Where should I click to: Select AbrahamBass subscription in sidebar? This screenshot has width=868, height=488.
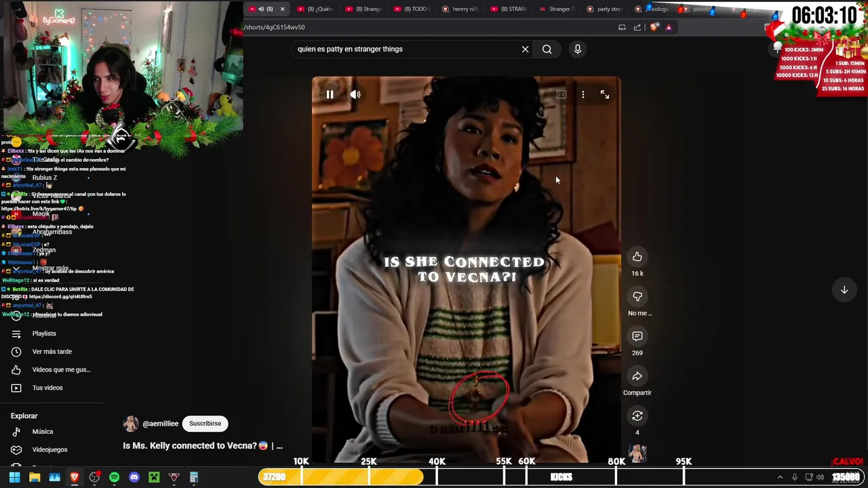point(52,232)
